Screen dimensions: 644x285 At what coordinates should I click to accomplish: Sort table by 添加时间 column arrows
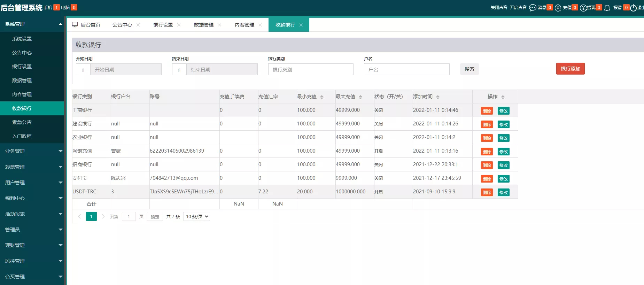pyautogui.click(x=438, y=97)
